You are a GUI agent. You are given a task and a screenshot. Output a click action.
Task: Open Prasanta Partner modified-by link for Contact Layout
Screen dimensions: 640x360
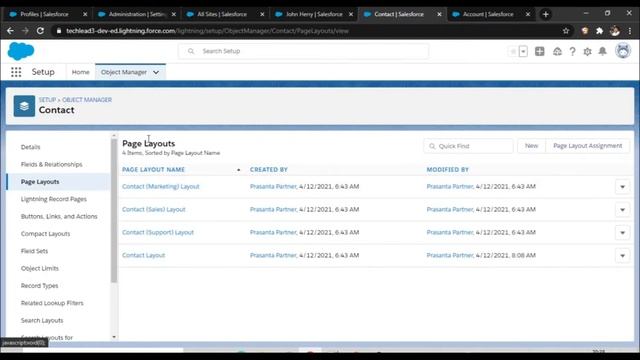(x=450, y=255)
